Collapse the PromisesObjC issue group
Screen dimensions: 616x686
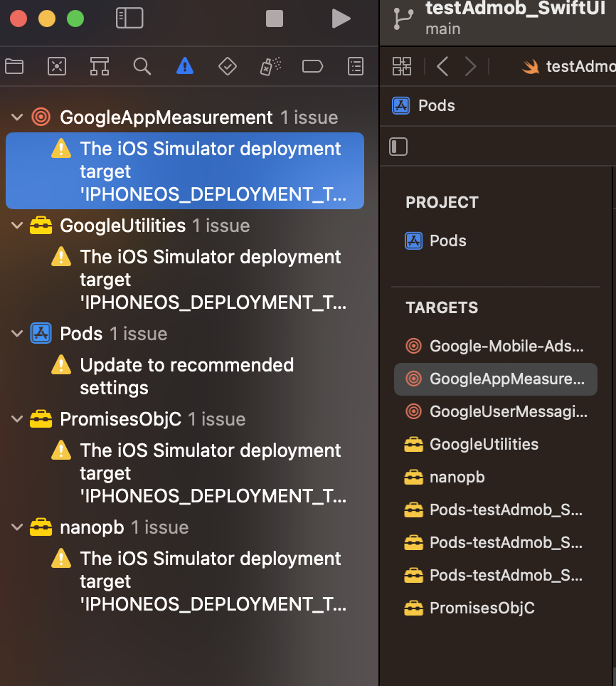coord(16,419)
